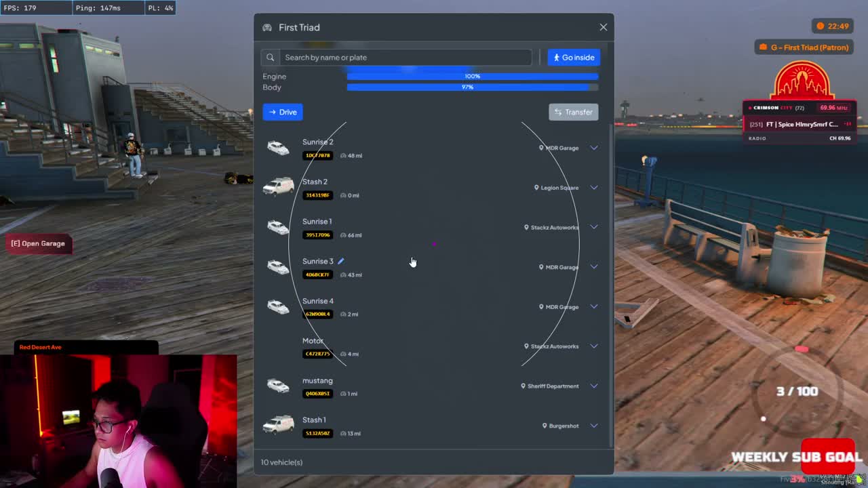The width and height of the screenshot is (868, 488).
Task: Click the Go inside button
Action: (x=574, y=57)
